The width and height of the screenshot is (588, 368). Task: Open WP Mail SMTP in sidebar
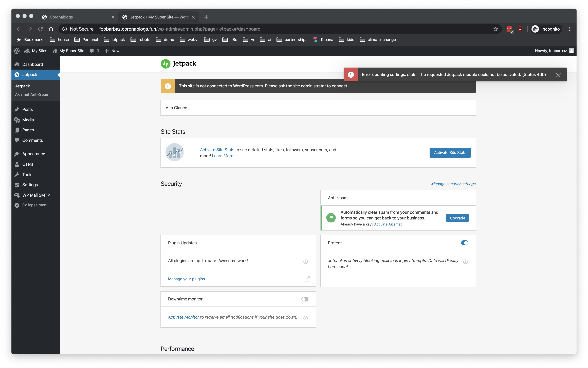[x=35, y=195]
